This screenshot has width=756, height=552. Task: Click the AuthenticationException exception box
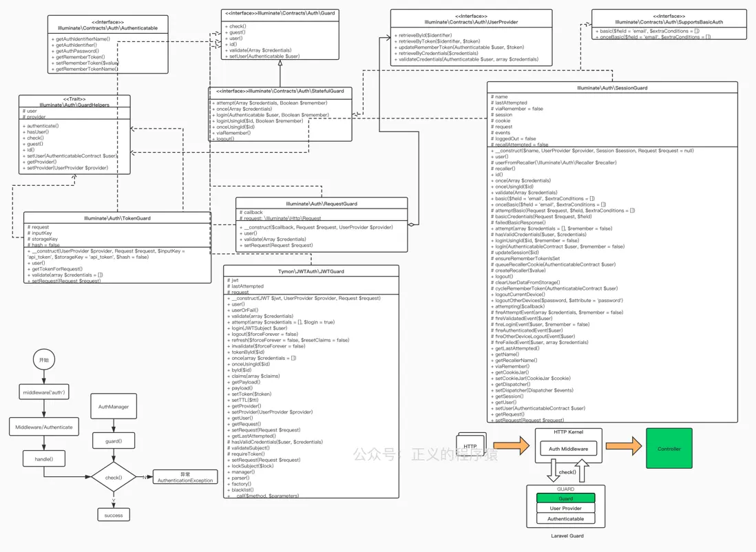(183, 476)
